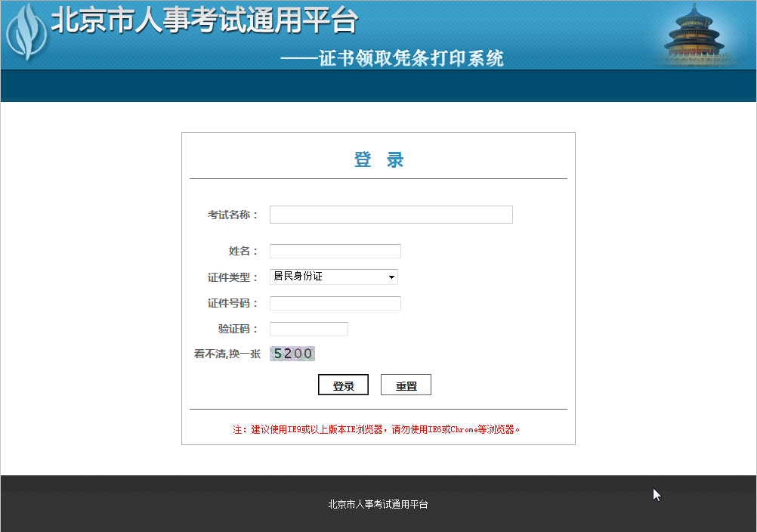Select 居民身份证 in the document type combo
Screen dimensions: 757x532
click(x=325, y=276)
